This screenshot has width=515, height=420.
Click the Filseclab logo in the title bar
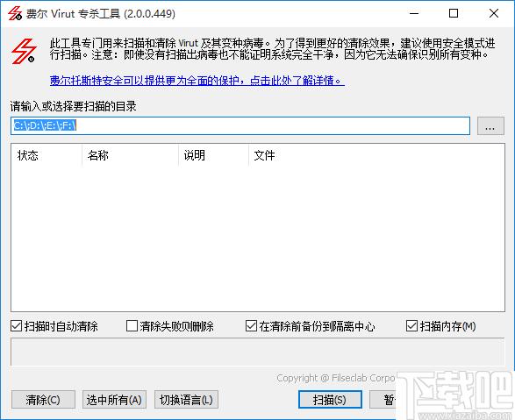pyautogui.click(x=15, y=13)
